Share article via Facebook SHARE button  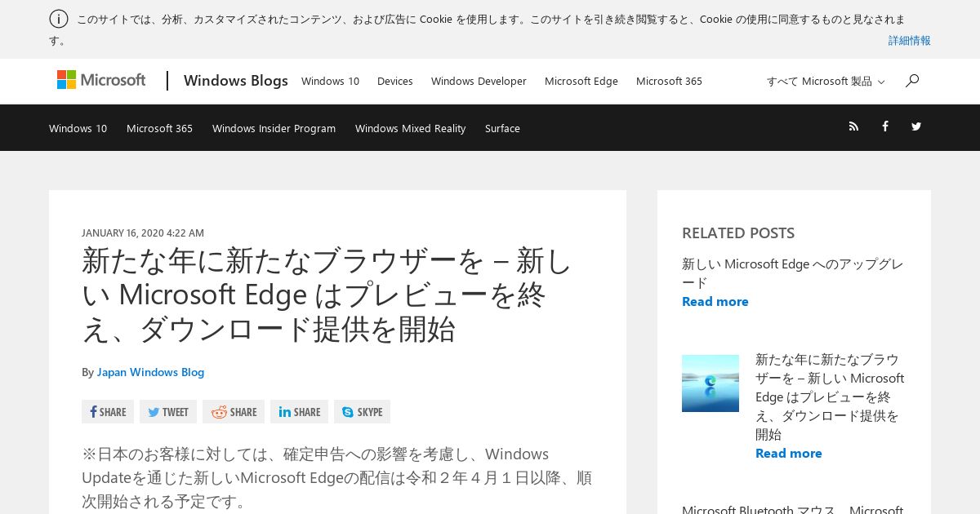coord(108,412)
